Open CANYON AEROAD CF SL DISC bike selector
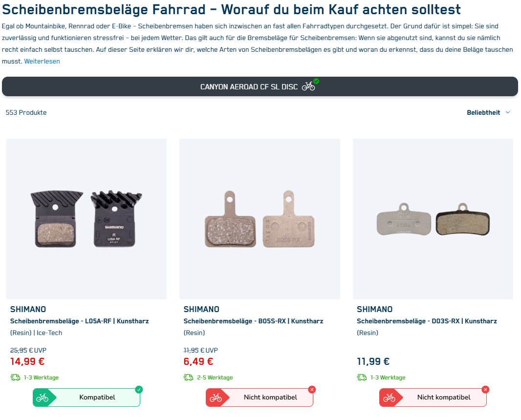The height and width of the screenshot is (420, 521). (260, 86)
